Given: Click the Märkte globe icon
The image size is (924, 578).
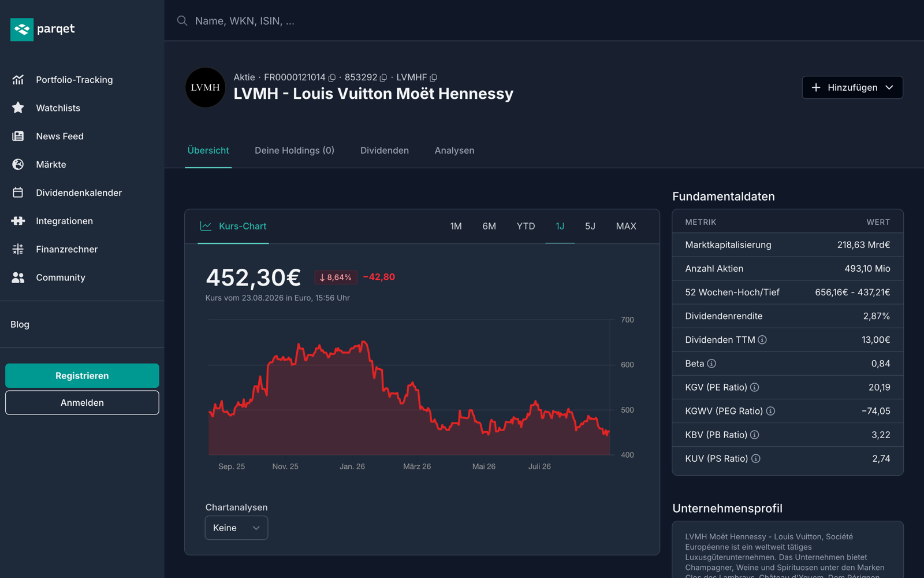Looking at the screenshot, I should [18, 165].
